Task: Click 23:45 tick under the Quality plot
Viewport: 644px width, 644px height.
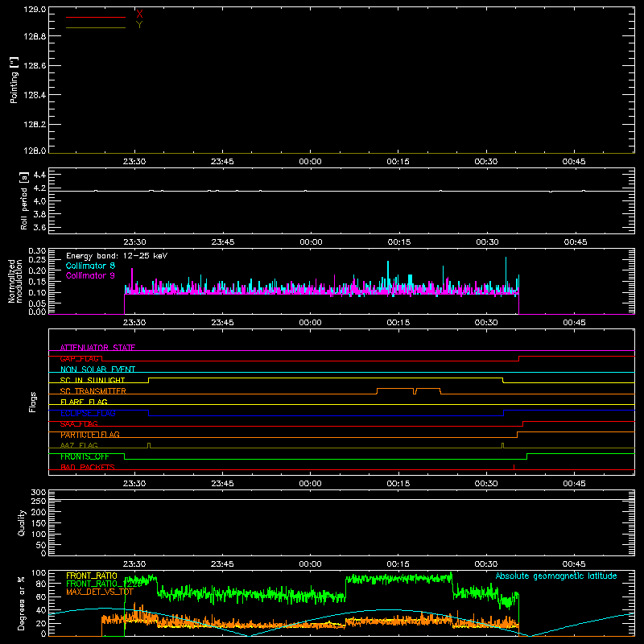Action: point(222,564)
